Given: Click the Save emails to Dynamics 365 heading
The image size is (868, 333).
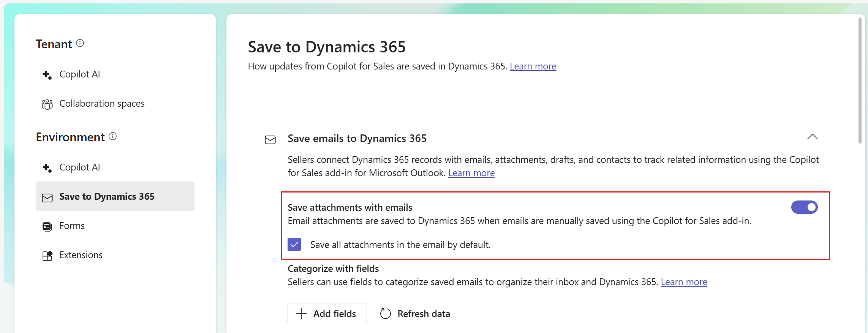Looking at the screenshot, I should click(x=357, y=139).
